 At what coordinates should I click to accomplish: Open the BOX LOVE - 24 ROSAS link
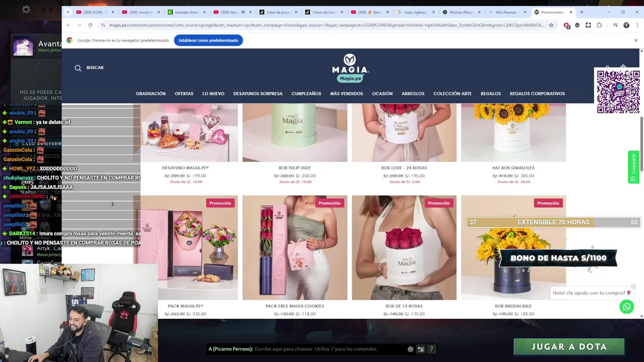click(x=404, y=168)
